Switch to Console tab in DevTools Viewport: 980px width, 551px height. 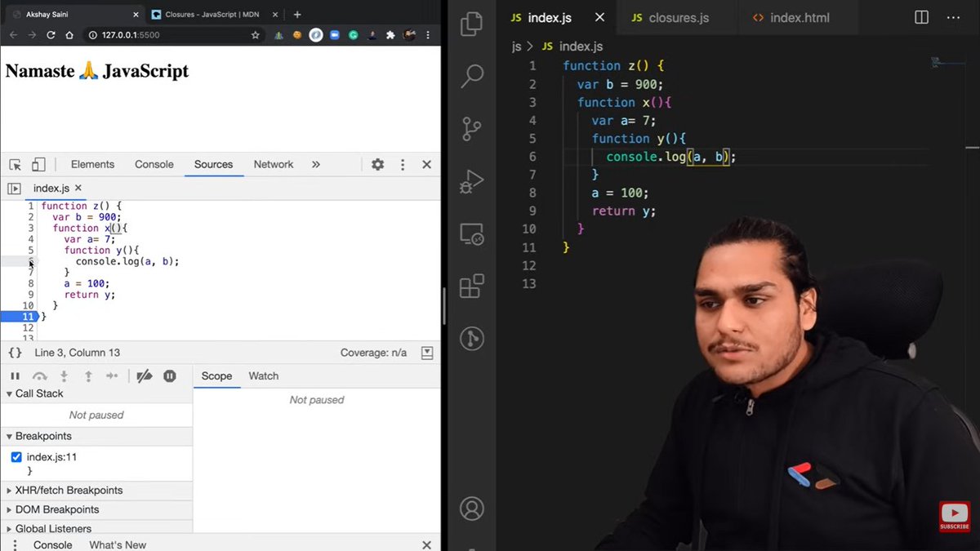click(x=154, y=164)
